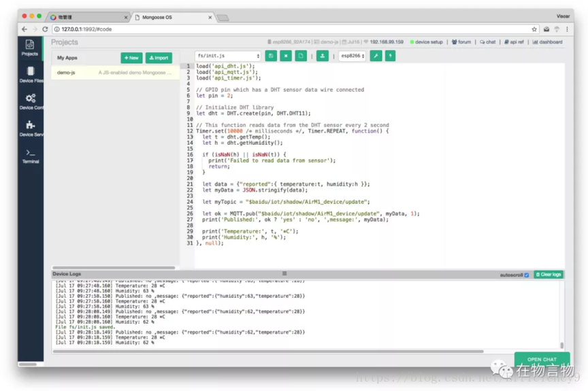Select the demo-js app in My Apps
Screen dimensions: 588x391
click(115, 73)
